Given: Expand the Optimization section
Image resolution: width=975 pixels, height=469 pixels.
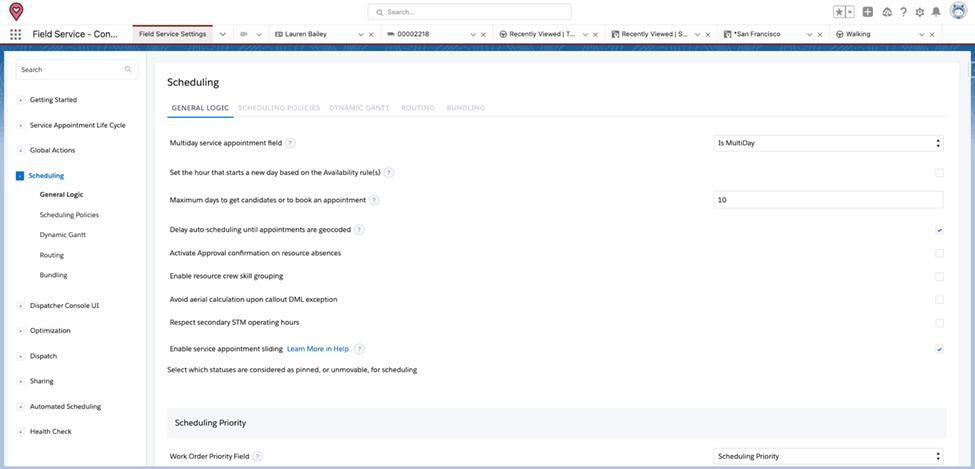Looking at the screenshot, I should pyautogui.click(x=21, y=331).
